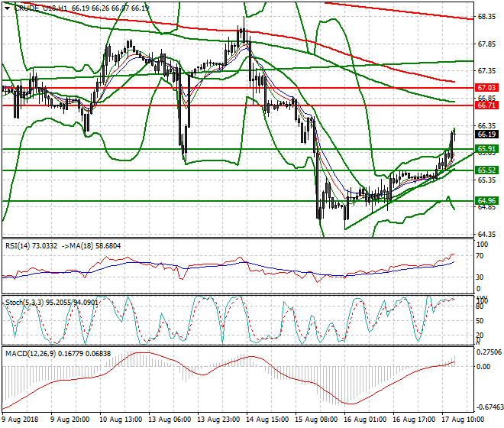The image size is (504, 428).
Task: Select the 67.85 price scale value
Action: click(x=486, y=44)
